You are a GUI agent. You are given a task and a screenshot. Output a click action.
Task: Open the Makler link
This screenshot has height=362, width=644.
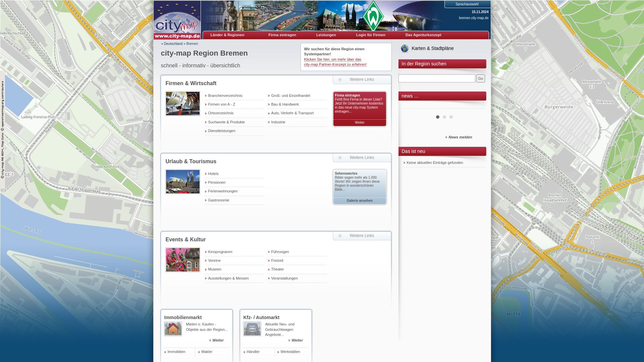[207, 352]
